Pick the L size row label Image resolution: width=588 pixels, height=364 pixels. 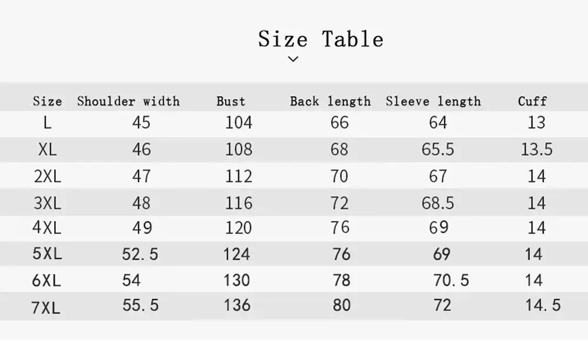tap(47, 123)
